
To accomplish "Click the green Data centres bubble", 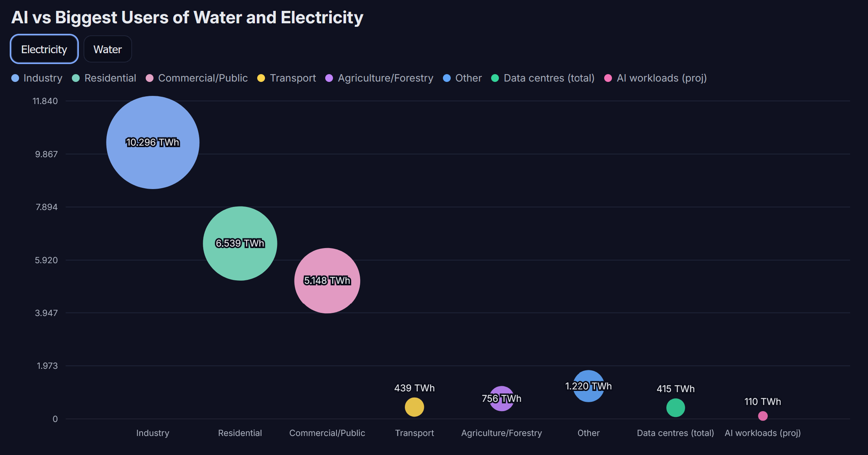I will pos(676,408).
